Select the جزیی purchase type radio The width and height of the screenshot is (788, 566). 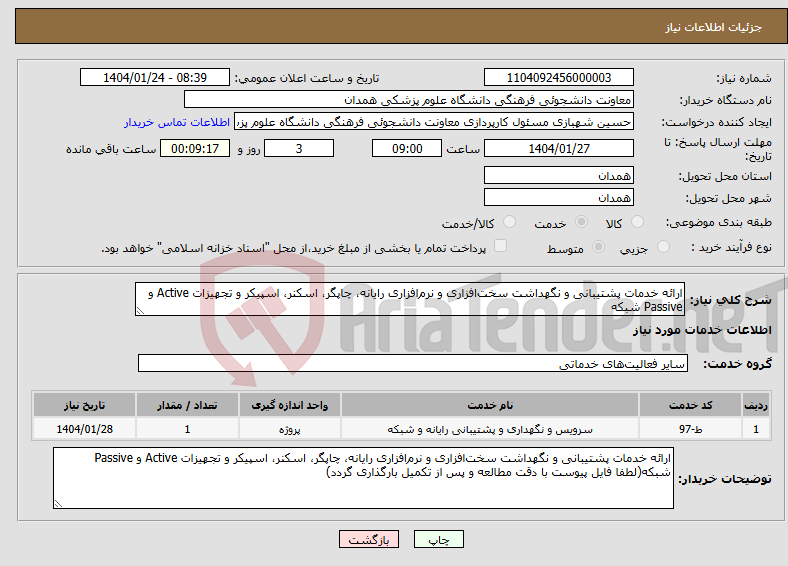[663, 246]
